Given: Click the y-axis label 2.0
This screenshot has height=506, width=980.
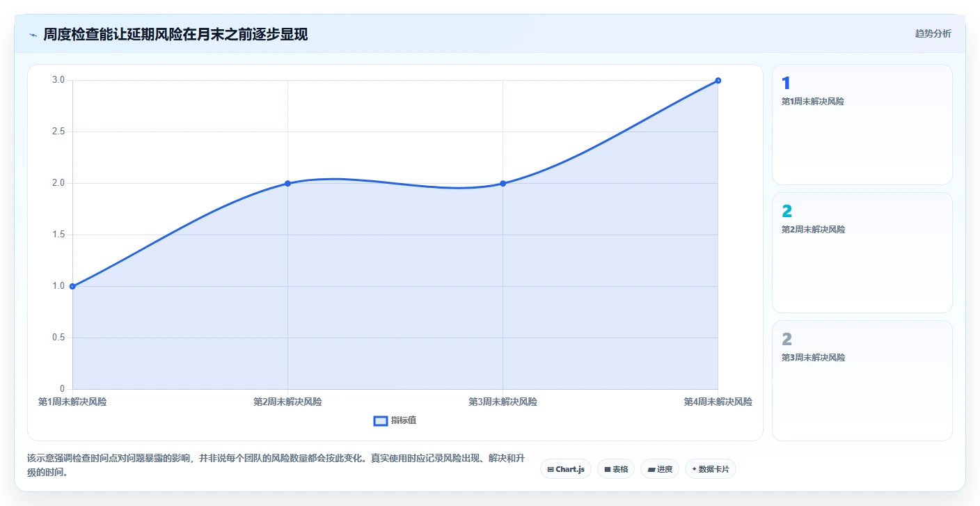Looking at the screenshot, I should (x=58, y=183).
